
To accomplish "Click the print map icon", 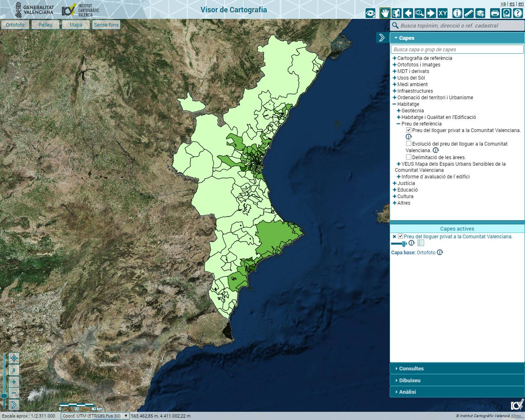I will [x=495, y=13].
